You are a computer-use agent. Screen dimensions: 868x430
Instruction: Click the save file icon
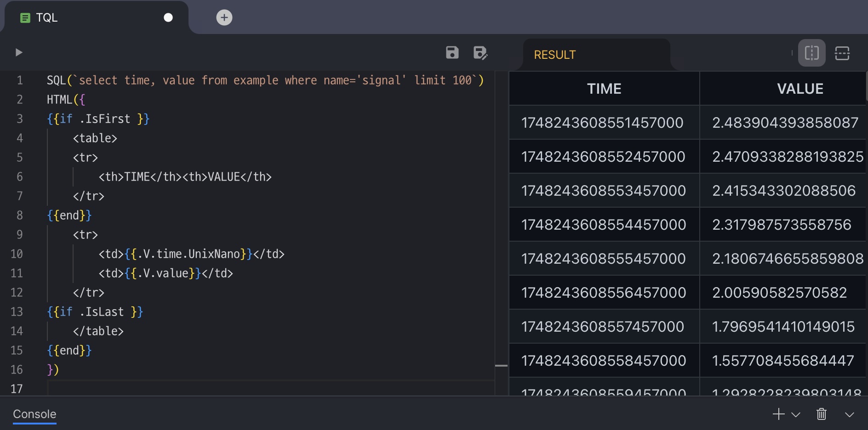(x=452, y=53)
